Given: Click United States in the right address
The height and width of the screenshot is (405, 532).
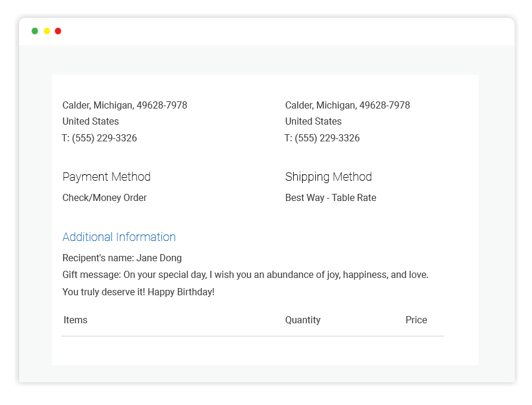Looking at the screenshot, I should pyautogui.click(x=313, y=121).
